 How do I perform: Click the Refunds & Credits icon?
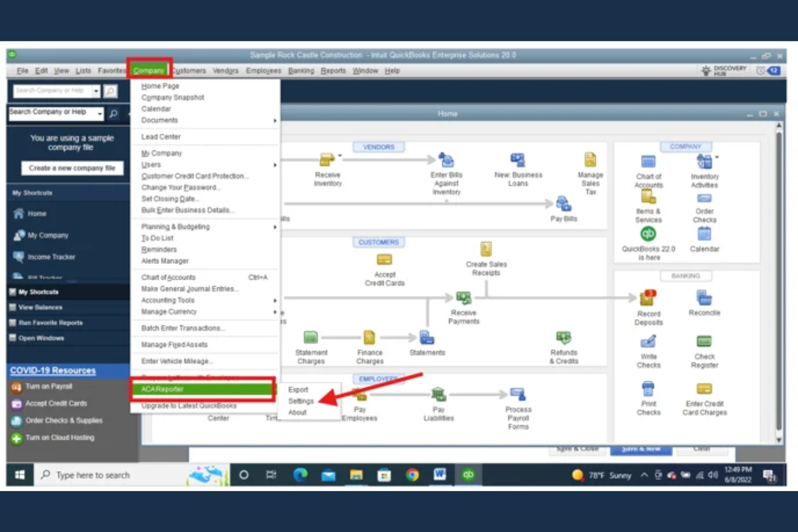coord(563,338)
